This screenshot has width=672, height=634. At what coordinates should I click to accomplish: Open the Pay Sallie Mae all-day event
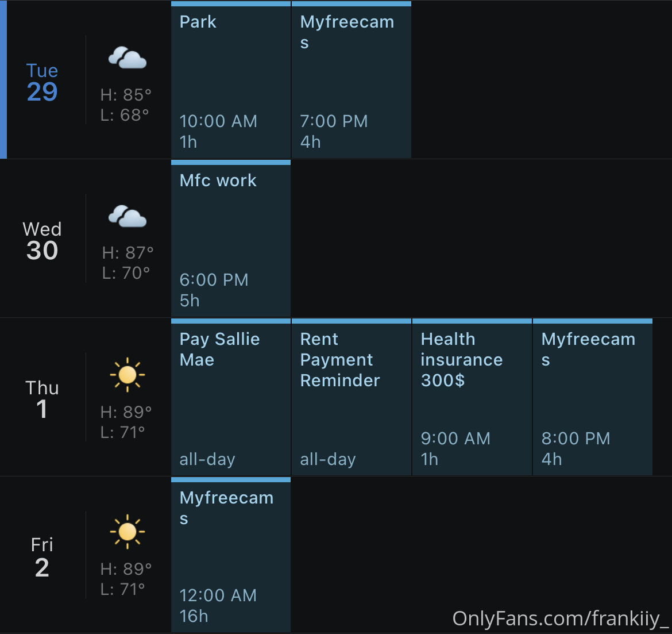[x=231, y=397]
